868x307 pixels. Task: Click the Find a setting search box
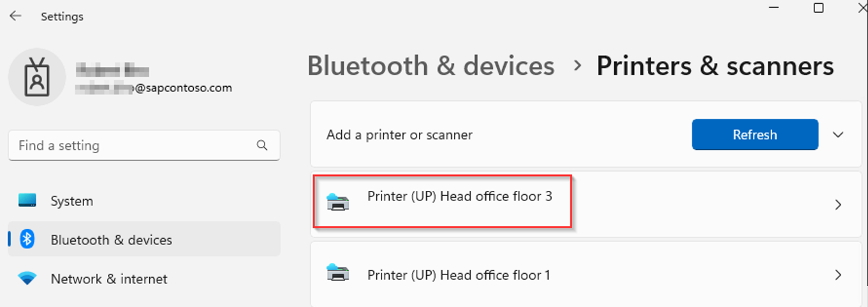[134, 146]
